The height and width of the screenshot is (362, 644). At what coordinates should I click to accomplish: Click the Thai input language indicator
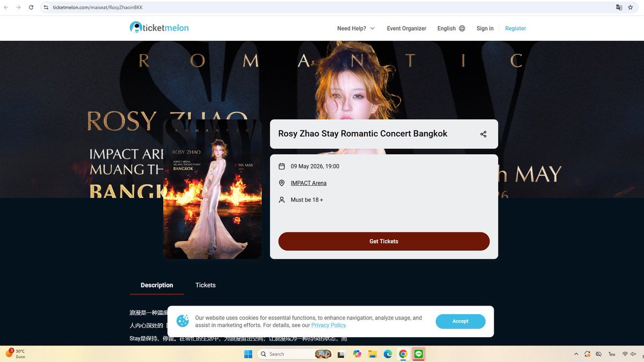612,354
